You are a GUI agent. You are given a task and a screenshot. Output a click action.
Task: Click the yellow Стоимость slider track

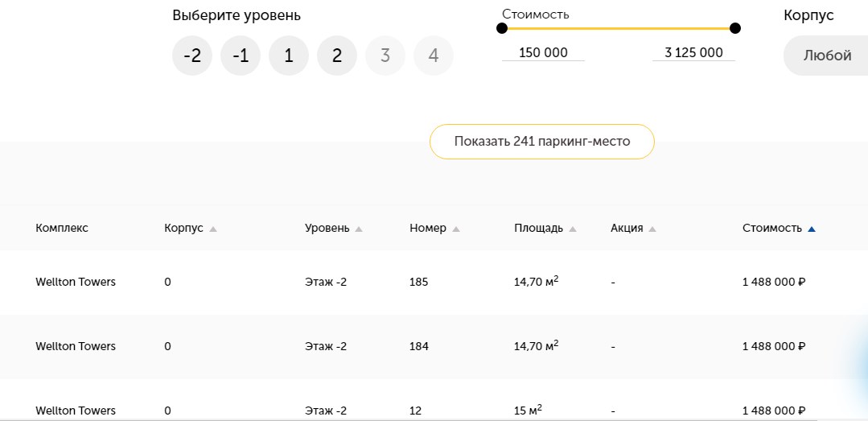tap(619, 28)
